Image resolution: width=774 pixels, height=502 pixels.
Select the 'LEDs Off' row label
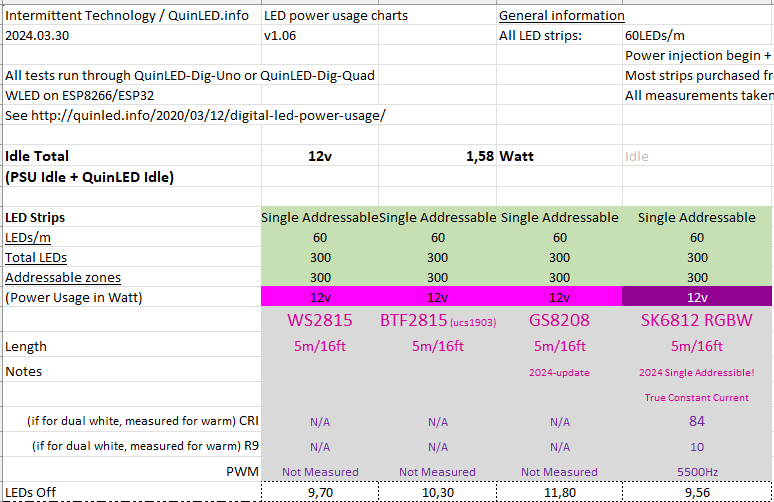pyautogui.click(x=30, y=492)
